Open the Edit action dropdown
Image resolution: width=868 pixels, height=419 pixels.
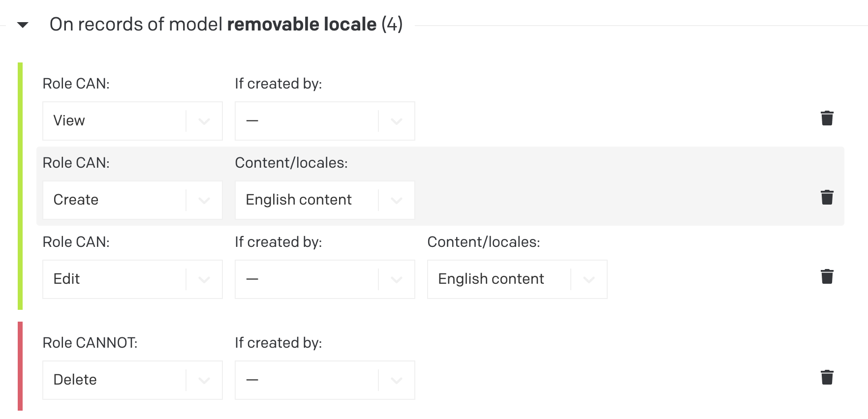(x=132, y=279)
